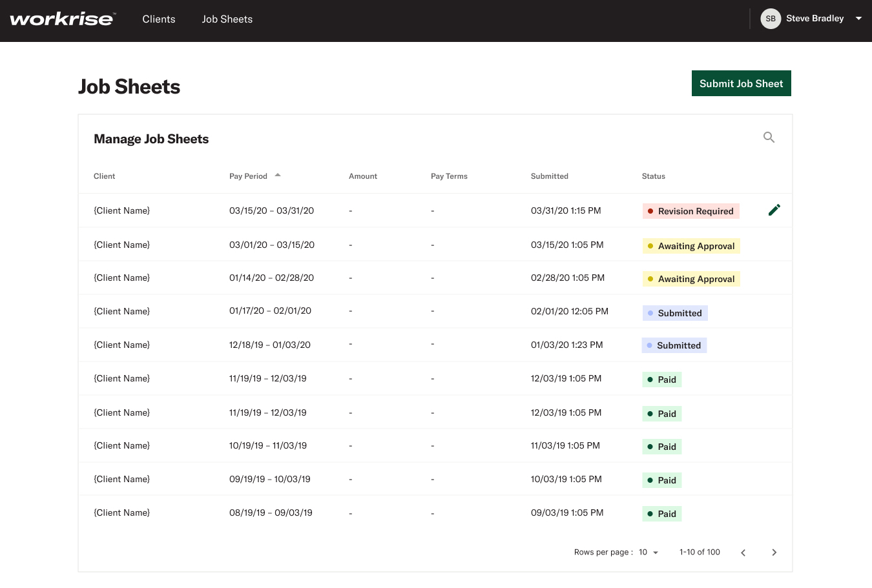Toggle Pay Period sort arrow
The image size is (872, 588).
click(x=278, y=175)
